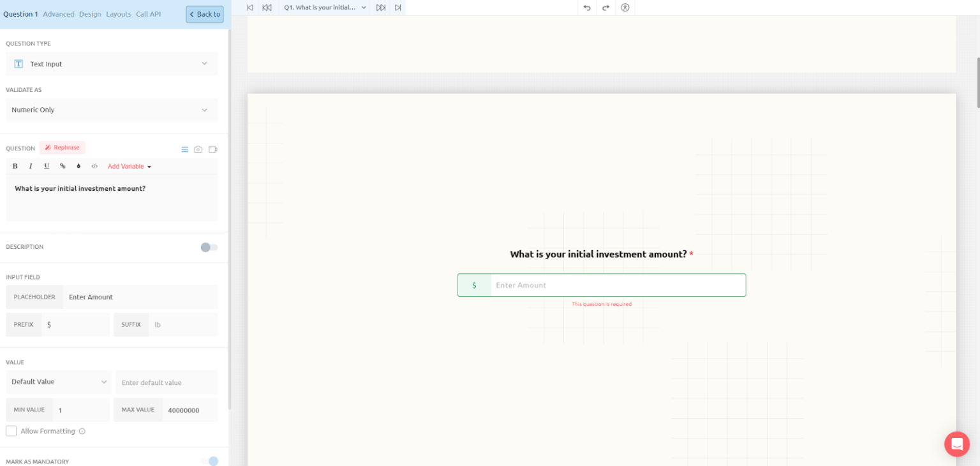Click the undo arrow icon

point(587,8)
